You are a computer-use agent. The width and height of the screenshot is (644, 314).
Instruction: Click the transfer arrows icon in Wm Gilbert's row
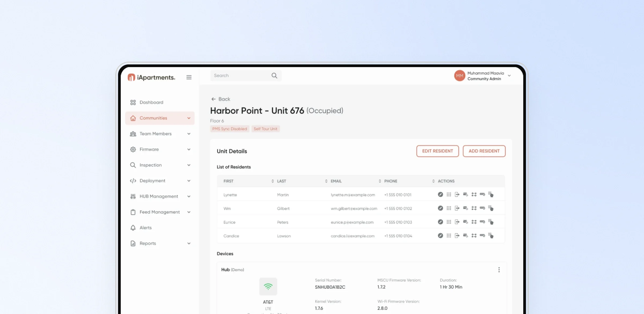coord(474,208)
